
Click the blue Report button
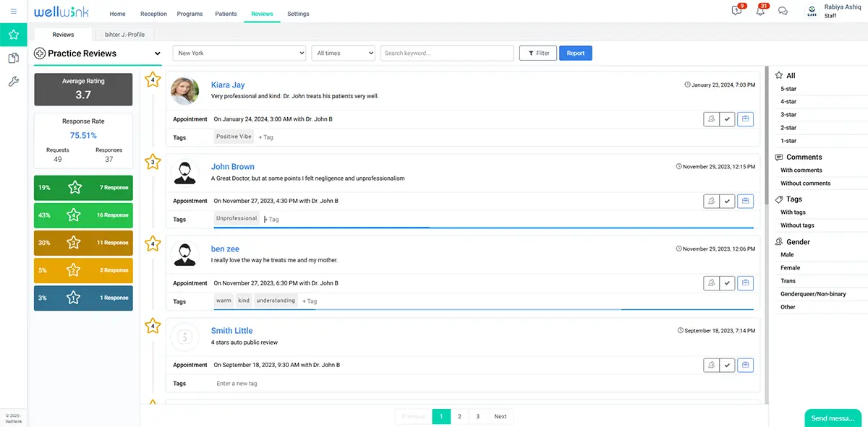(575, 53)
